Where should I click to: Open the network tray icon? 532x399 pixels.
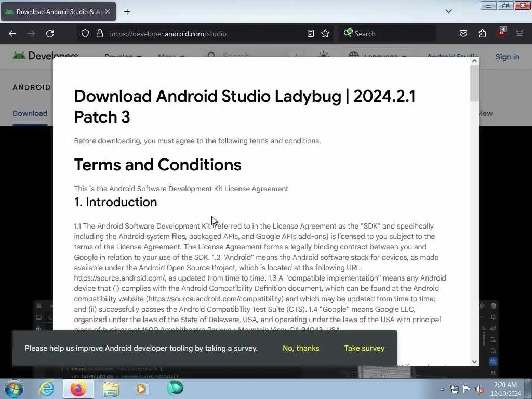(x=454, y=389)
